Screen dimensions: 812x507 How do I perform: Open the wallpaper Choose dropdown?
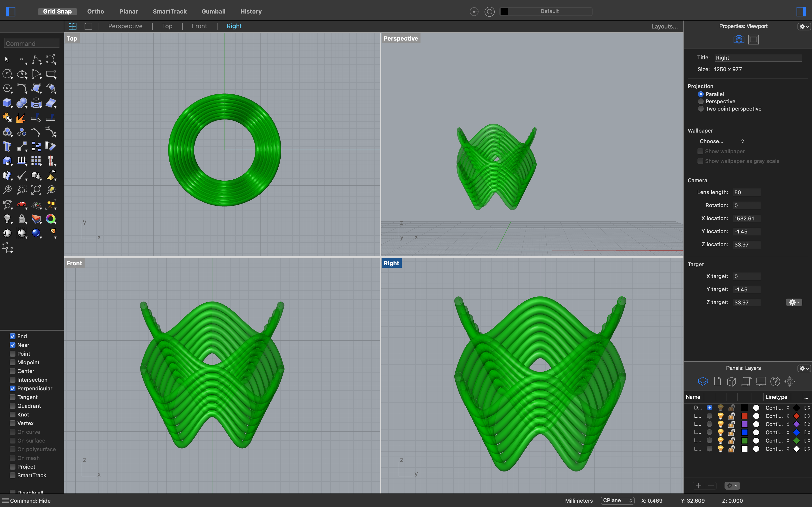pyautogui.click(x=721, y=141)
